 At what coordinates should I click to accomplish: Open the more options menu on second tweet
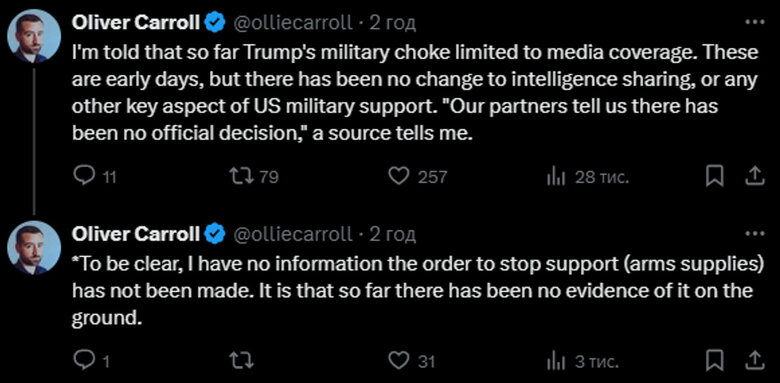pos(755,233)
